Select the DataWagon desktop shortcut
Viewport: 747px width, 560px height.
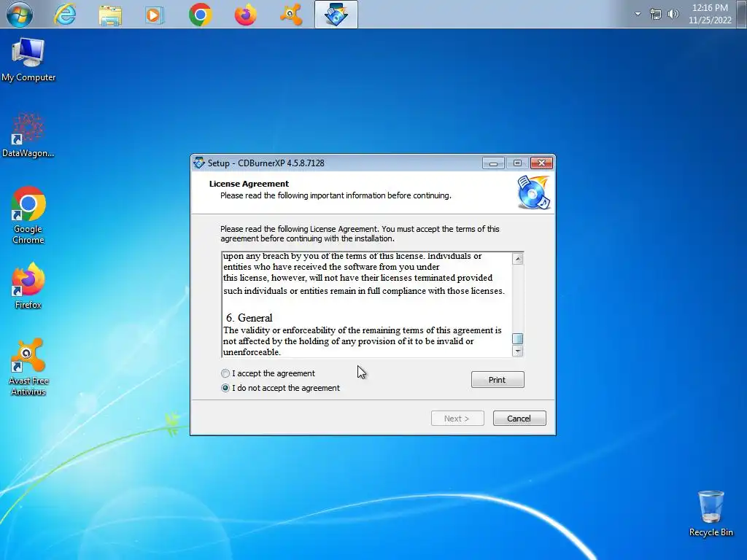28,135
